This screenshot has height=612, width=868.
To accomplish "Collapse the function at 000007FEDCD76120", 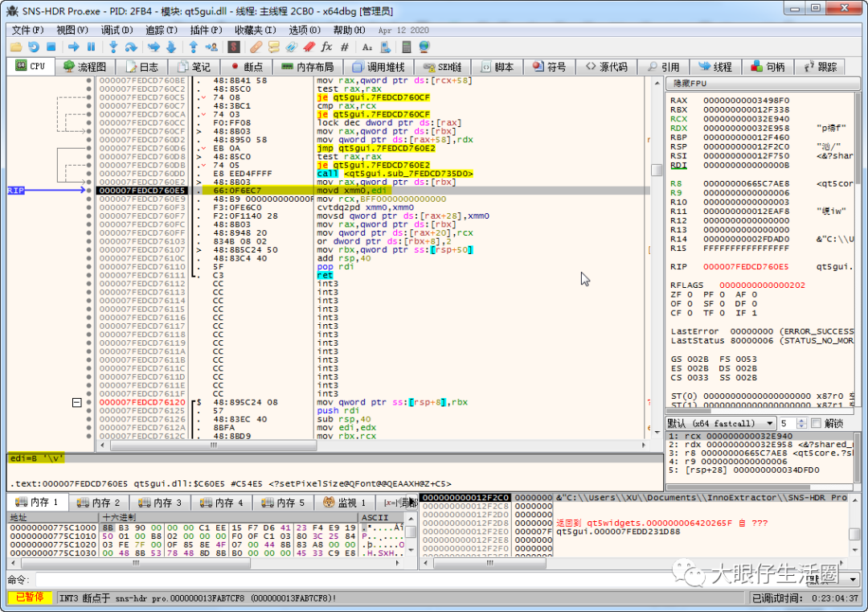I will coord(77,403).
